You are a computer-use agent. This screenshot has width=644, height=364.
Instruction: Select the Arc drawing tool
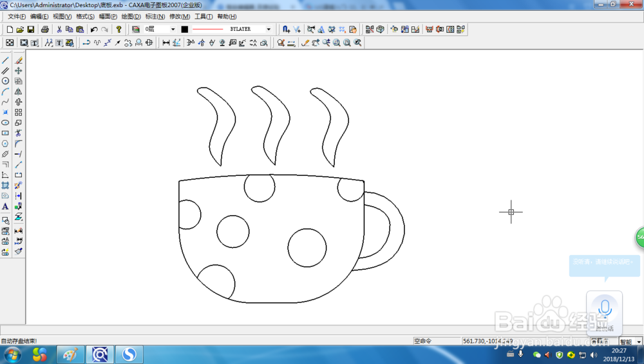5,91
